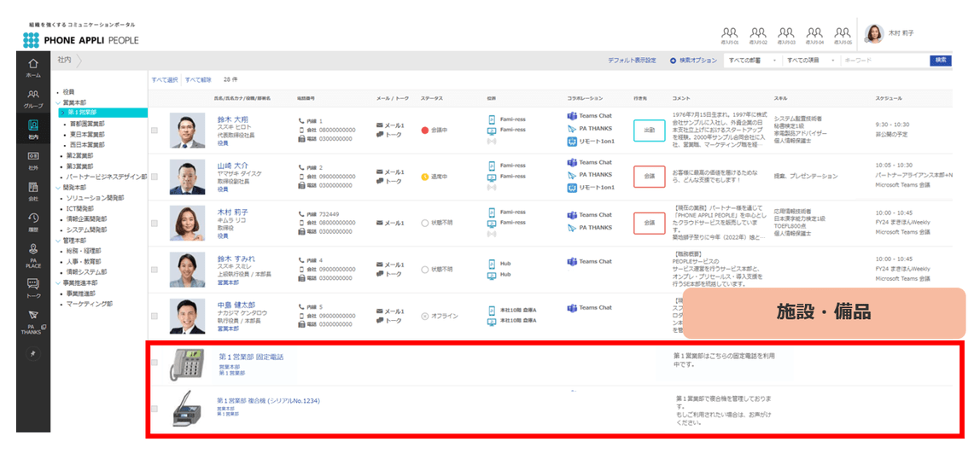Open the すべての部署 dropdown

750,61
